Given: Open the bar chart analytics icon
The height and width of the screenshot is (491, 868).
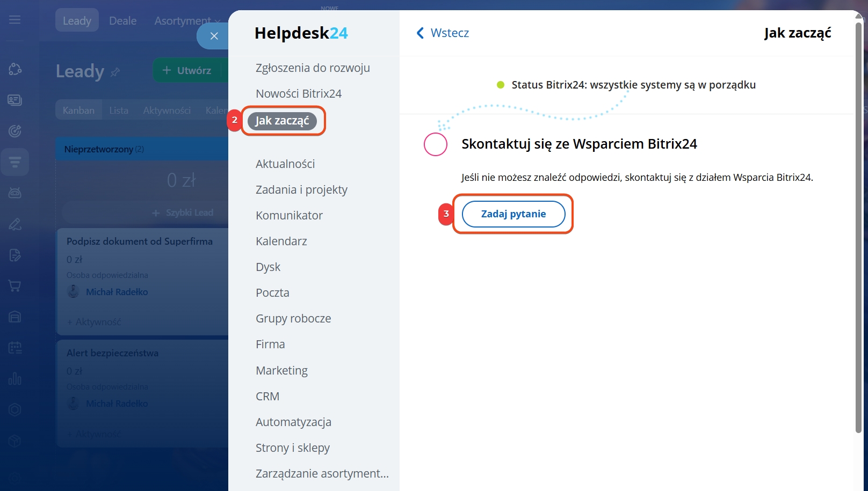Looking at the screenshot, I should coord(15,379).
